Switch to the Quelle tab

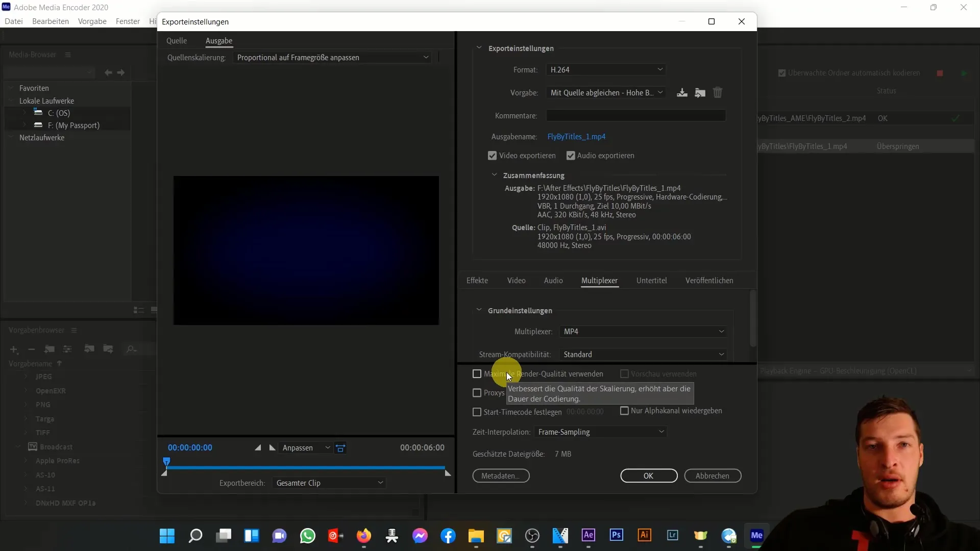pos(177,41)
